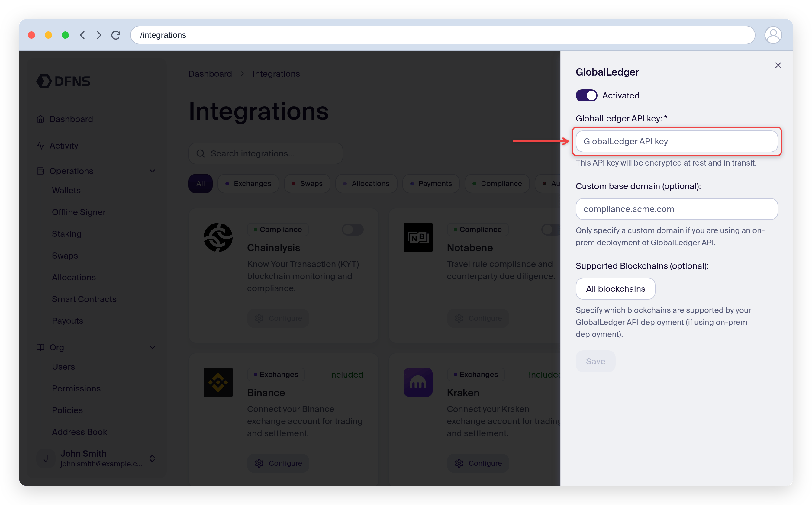Click John Smith's avatar initial J

coord(46,458)
